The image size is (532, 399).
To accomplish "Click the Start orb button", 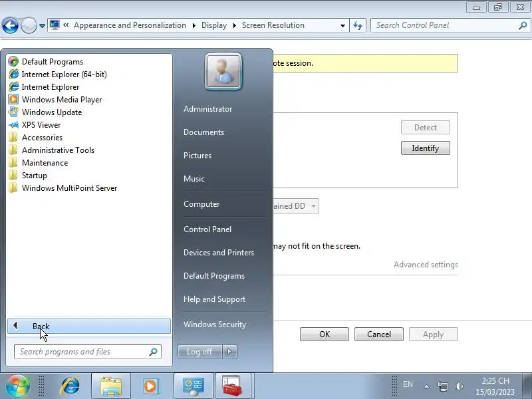I will [x=17, y=386].
